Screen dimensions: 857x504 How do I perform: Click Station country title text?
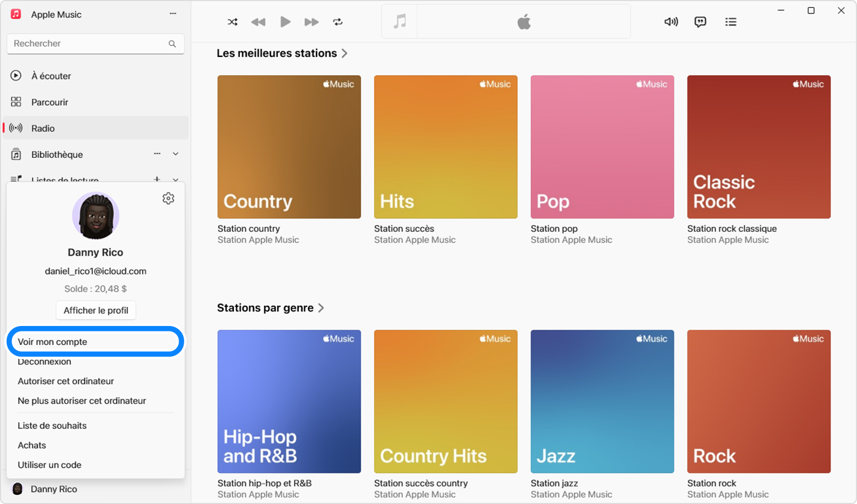click(249, 229)
